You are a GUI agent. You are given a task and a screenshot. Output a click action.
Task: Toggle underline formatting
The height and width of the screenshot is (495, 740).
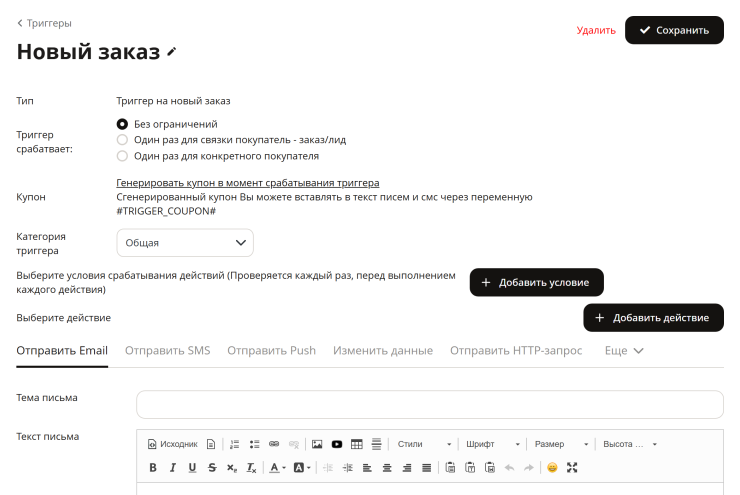click(192, 468)
